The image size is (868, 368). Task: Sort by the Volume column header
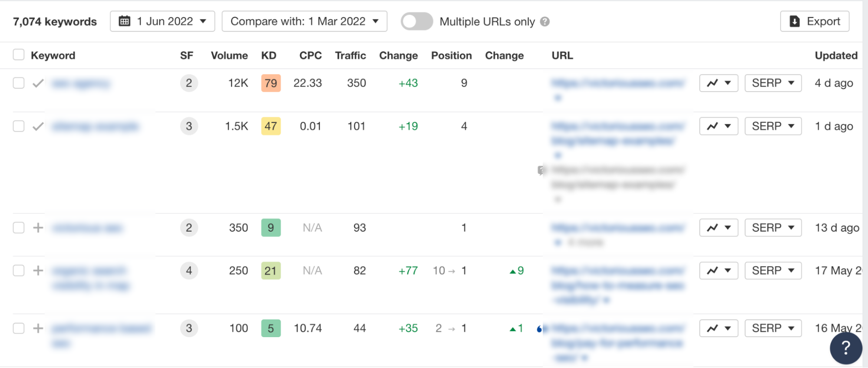coord(229,55)
